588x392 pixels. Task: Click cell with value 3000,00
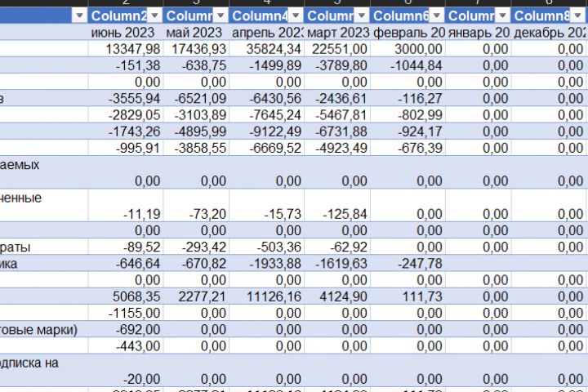(408, 49)
